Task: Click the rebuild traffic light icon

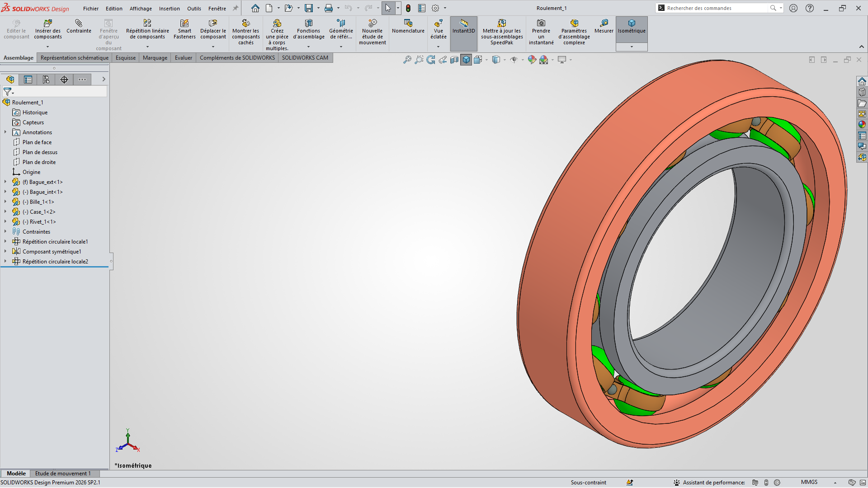Action: (x=408, y=8)
